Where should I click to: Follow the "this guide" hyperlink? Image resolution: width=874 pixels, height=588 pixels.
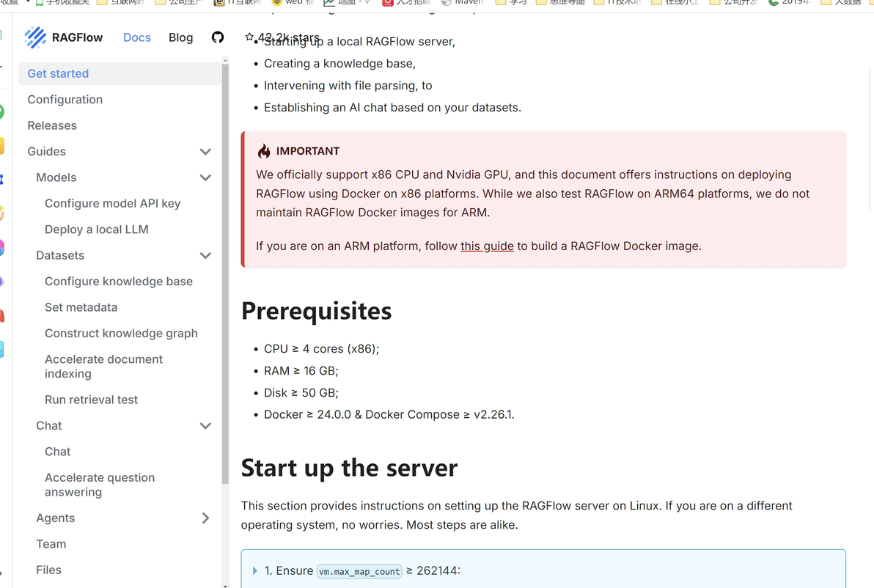pyautogui.click(x=487, y=246)
